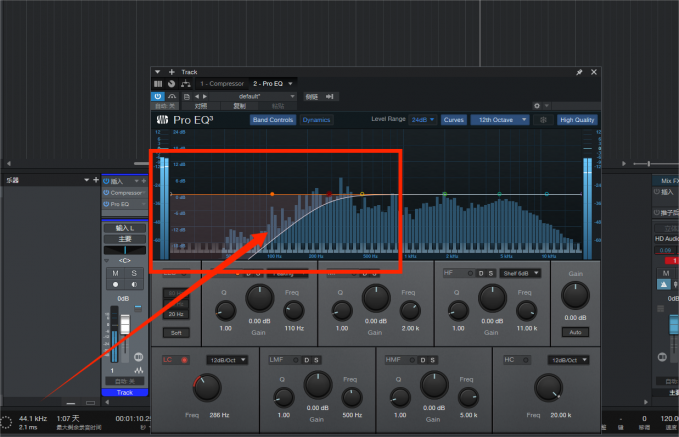679x437 pixels.
Task: Click the routing diagram icon in plugin header
Action: click(x=185, y=84)
